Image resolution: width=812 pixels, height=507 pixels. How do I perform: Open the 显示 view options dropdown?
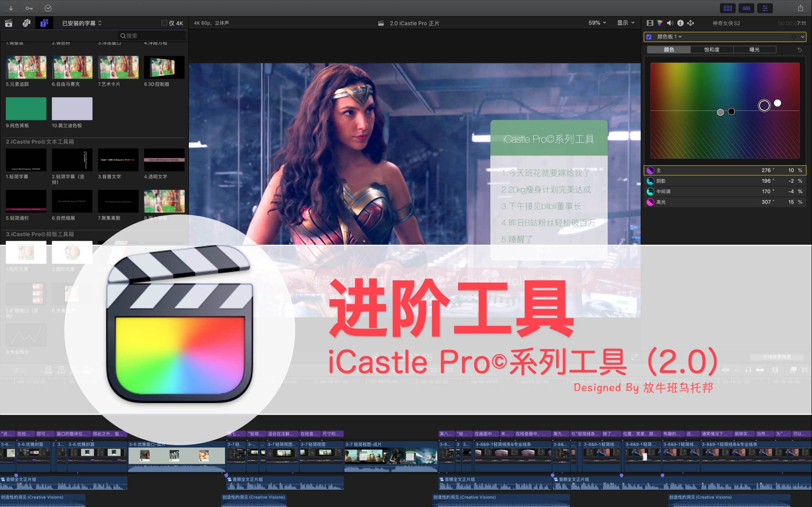626,23
